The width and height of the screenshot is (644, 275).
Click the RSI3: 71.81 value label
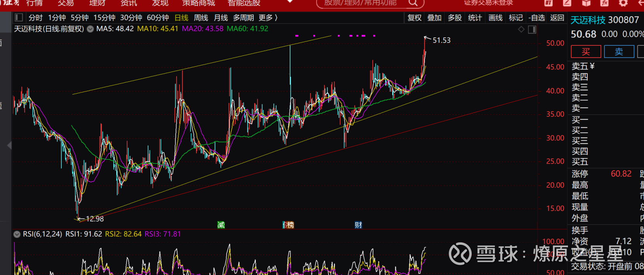(x=163, y=234)
